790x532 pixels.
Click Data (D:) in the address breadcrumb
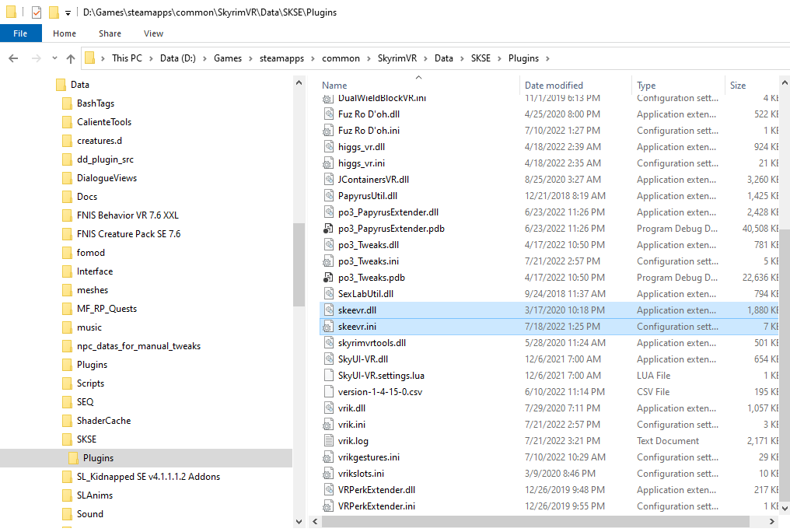pyautogui.click(x=178, y=58)
